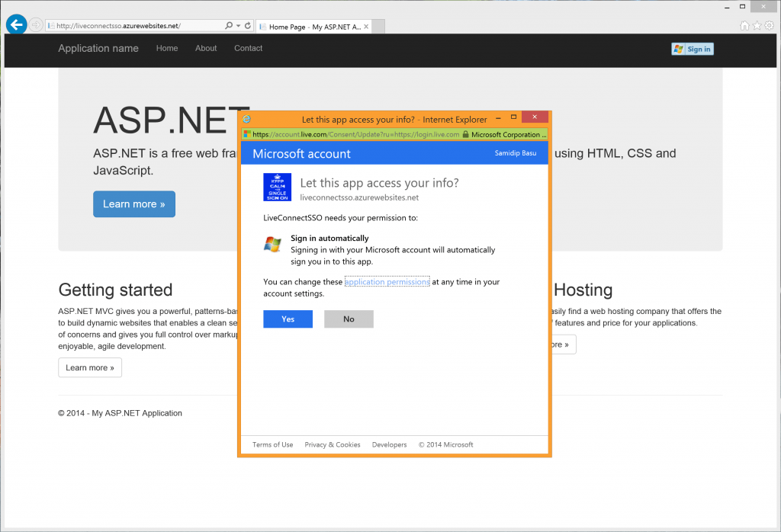Close the Home Page browser tab

click(366, 27)
